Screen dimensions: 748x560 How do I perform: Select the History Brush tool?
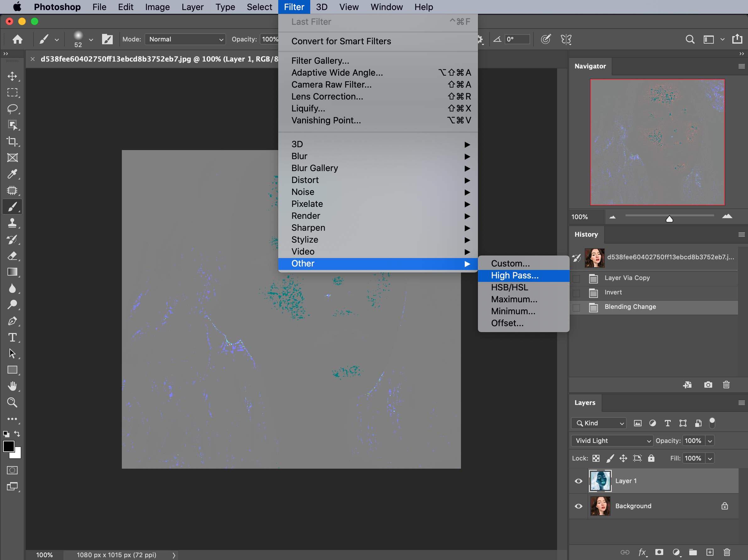13,240
